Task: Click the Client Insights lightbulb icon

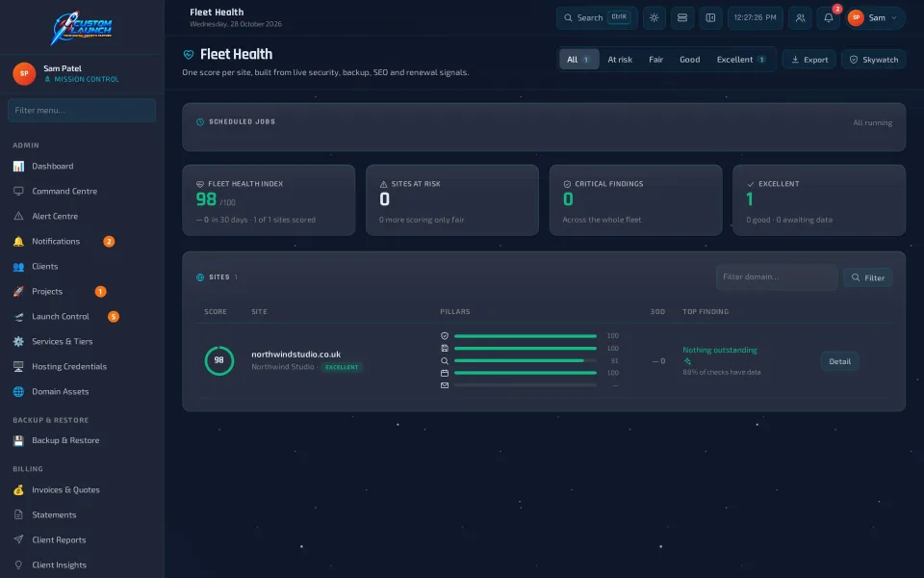Action: (x=19, y=565)
